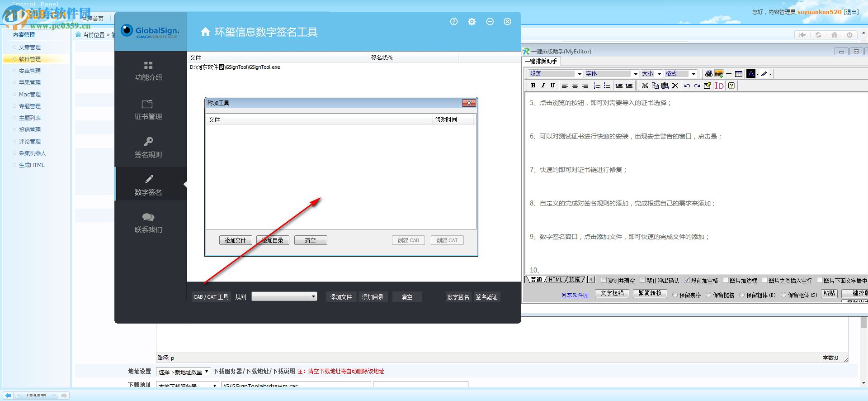Screen dimensions: 868x401
Task: Click the cut scissors icon
Action: tap(645, 86)
